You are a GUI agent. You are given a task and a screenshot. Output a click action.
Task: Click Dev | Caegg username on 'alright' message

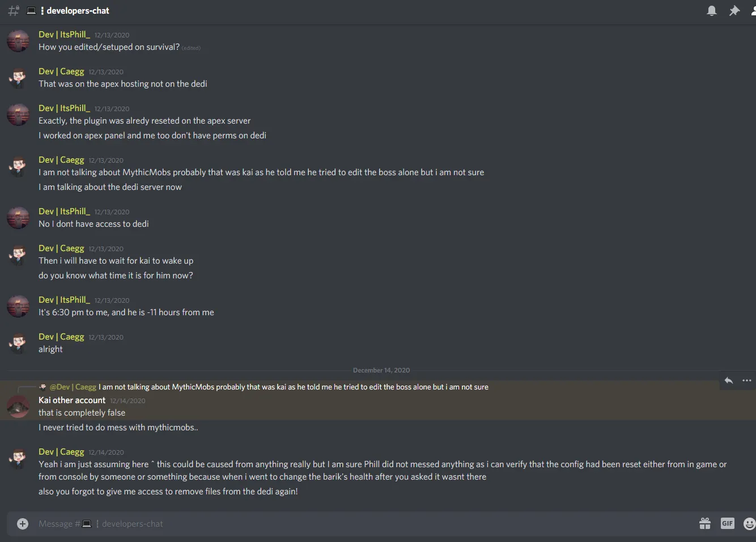(x=61, y=337)
